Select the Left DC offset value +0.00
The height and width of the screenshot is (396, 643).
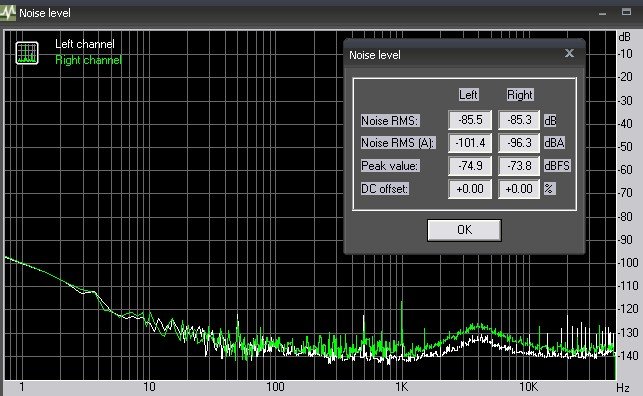coord(470,189)
